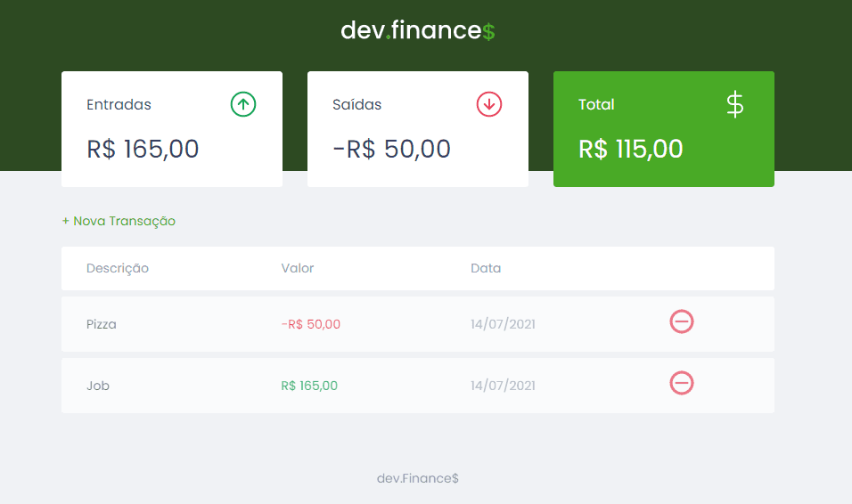Click the Saídas card amount -R$ 50,00
Screen dimensions: 852x504
click(x=391, y=149)
